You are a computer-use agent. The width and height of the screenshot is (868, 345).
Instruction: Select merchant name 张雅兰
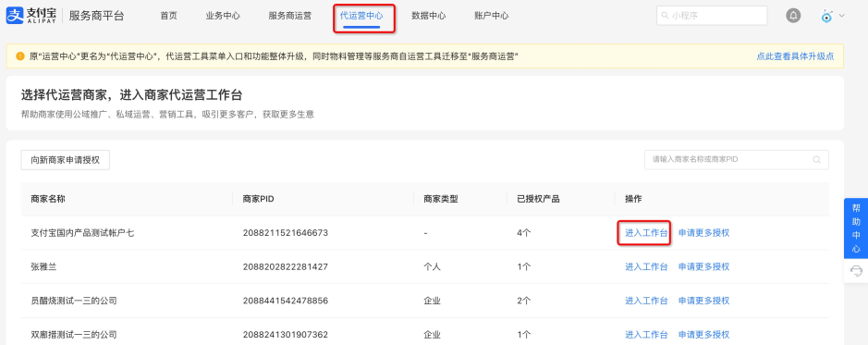coord(43,266)
